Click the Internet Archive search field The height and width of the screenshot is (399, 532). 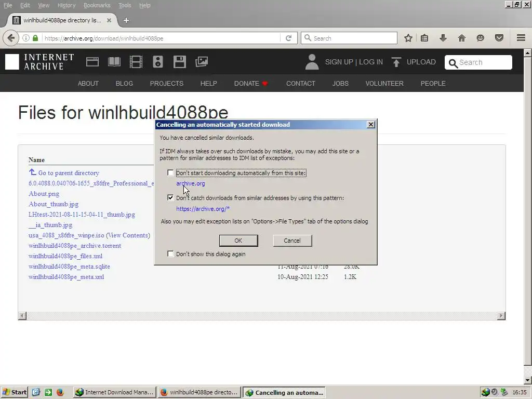pyautogui.click(x=478, y=62)
